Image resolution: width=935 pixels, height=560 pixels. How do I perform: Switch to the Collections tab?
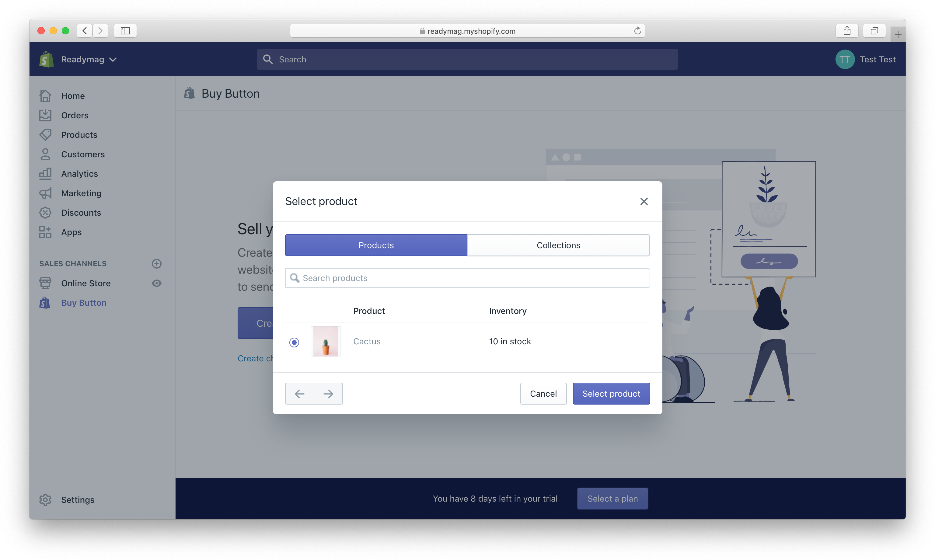(x=558, y=245)
